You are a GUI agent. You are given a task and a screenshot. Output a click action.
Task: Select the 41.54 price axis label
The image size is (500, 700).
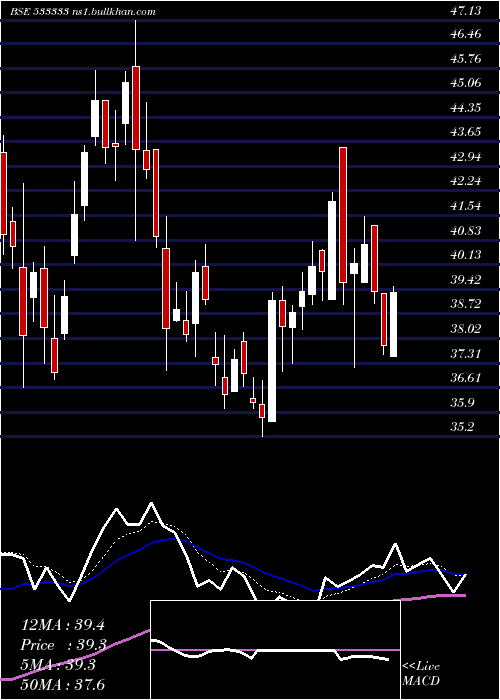tap(466, 206)
